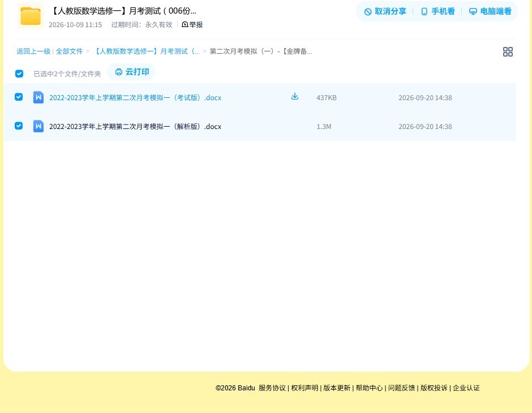The width and height of the screenshot is (532, 413).
Task: Uncheck the 考试版 docx file checkbox
Action: pyautogui.click(x=19, y=97)
